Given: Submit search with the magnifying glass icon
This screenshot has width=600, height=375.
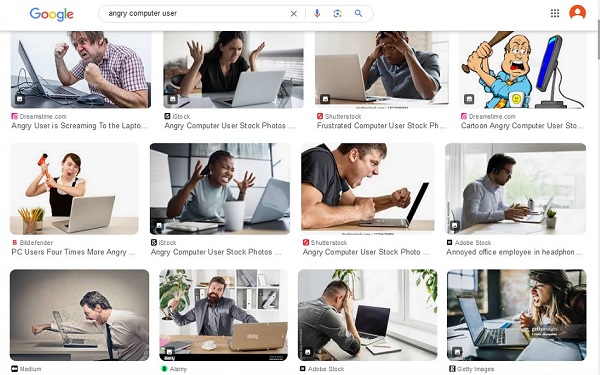Looking at the screenshot, I should 358,13.
